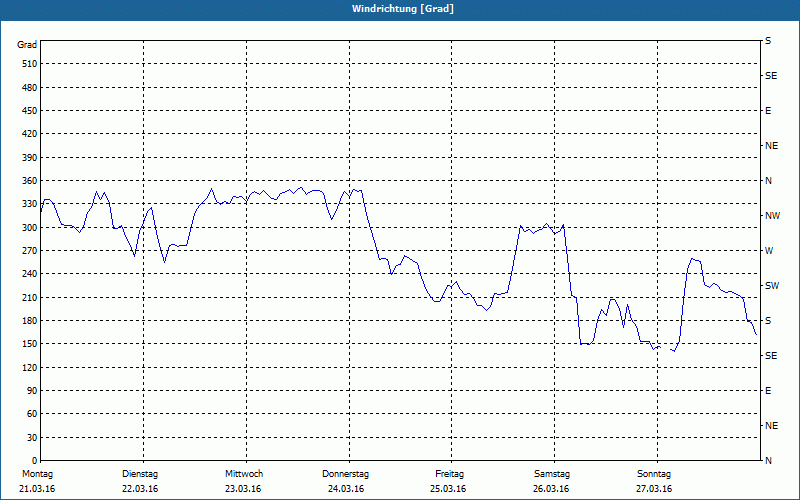The height and width of the screenshot is (500, 800).
Task: Click the 30 degree axis label
Action: [32, 437]
